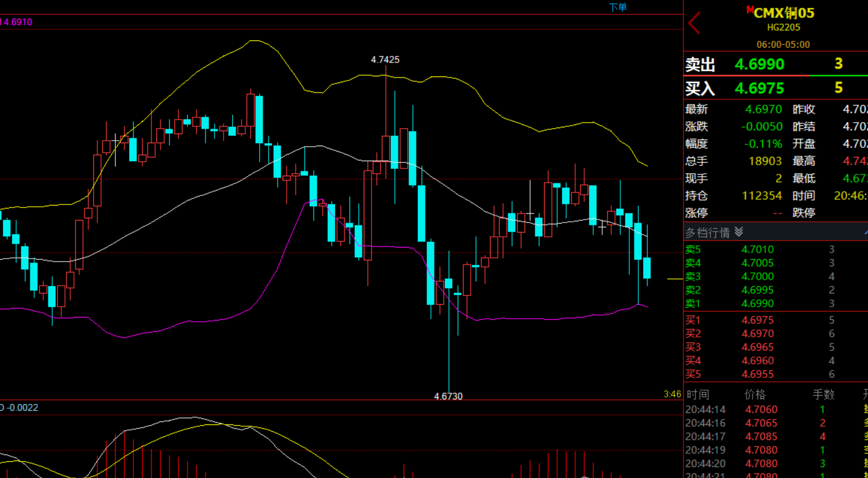Viewport: 868px width, 478px height.
Task: Click the red back chevron beside CMX铜05
Action: (x=695, y=23)
